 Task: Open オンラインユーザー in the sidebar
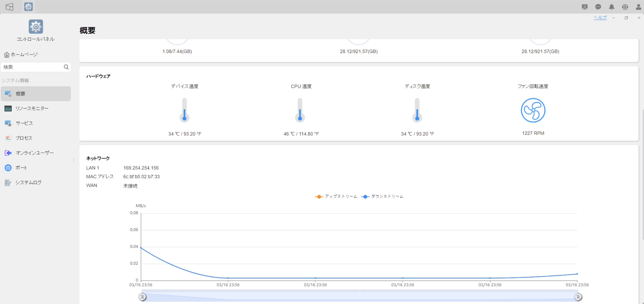[36, 153]
